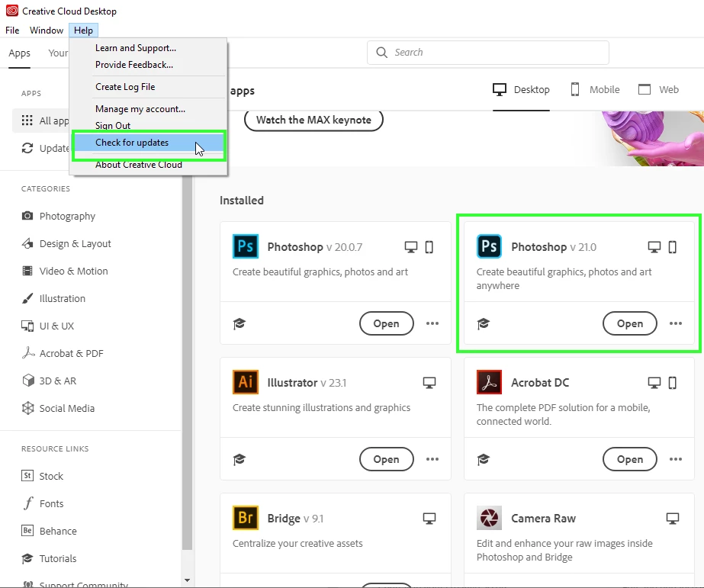The width and height of the screenshot is (704, 588).
Task: Click the search magnifier icon
Action: (x=381, y=53)
